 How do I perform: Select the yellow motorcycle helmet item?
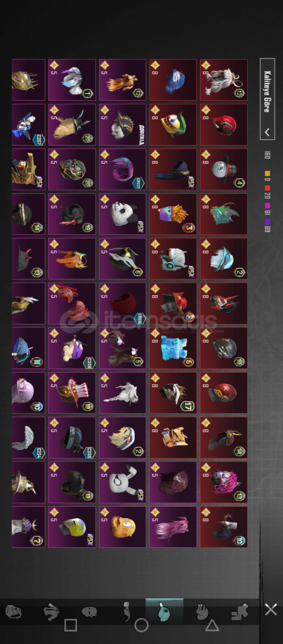(72, 527)
